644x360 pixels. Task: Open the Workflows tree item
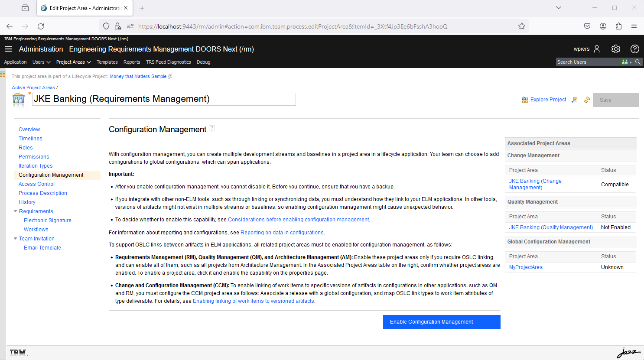tap(36, 230)
